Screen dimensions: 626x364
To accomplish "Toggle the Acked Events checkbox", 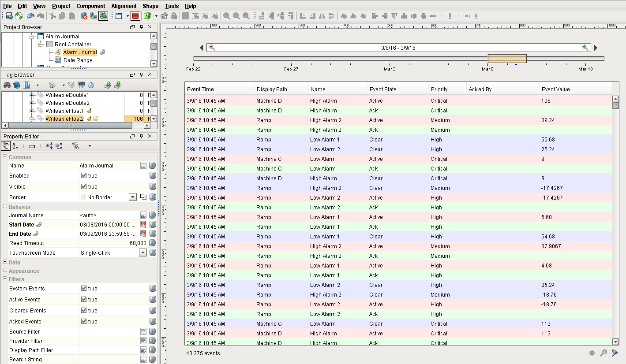I will pos(83,321).
